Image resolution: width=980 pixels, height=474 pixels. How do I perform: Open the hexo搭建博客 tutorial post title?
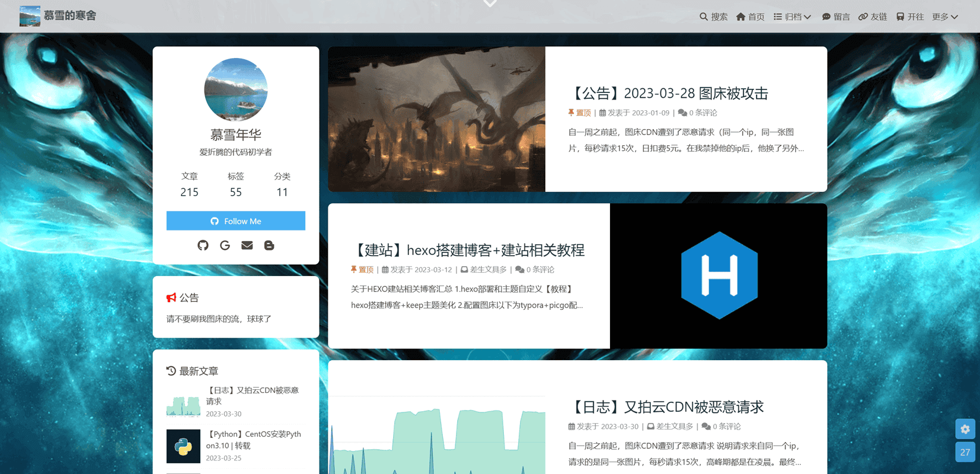point(468,250)
